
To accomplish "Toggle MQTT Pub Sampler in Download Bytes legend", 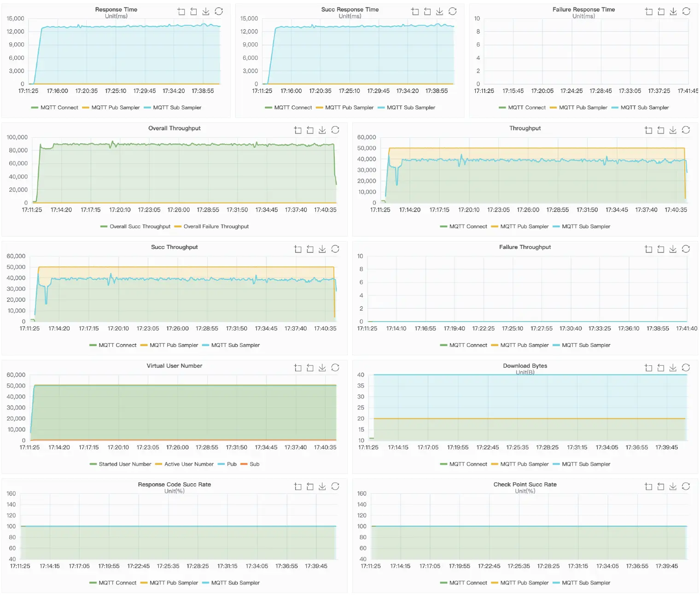I will 520,464.
